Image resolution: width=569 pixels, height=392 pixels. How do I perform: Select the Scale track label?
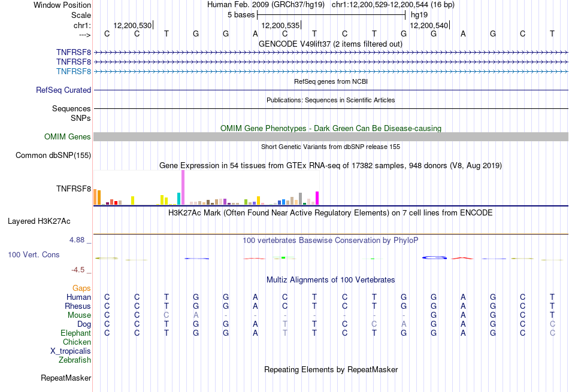[81, 15]
